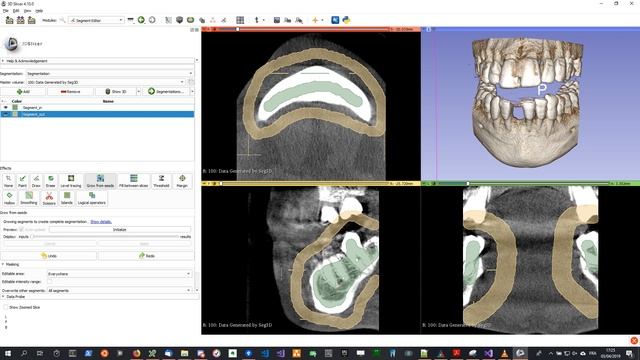Image resolution: width=640 pixels, height=360 pixels.
Task: Select the Segment_in row
Action: coord(97,107)
